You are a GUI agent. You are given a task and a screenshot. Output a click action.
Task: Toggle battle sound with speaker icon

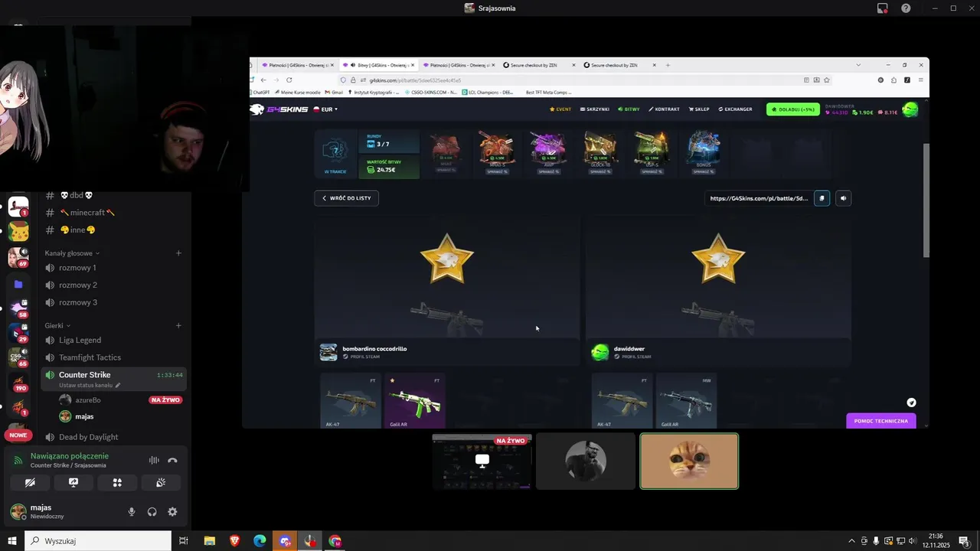843,198
